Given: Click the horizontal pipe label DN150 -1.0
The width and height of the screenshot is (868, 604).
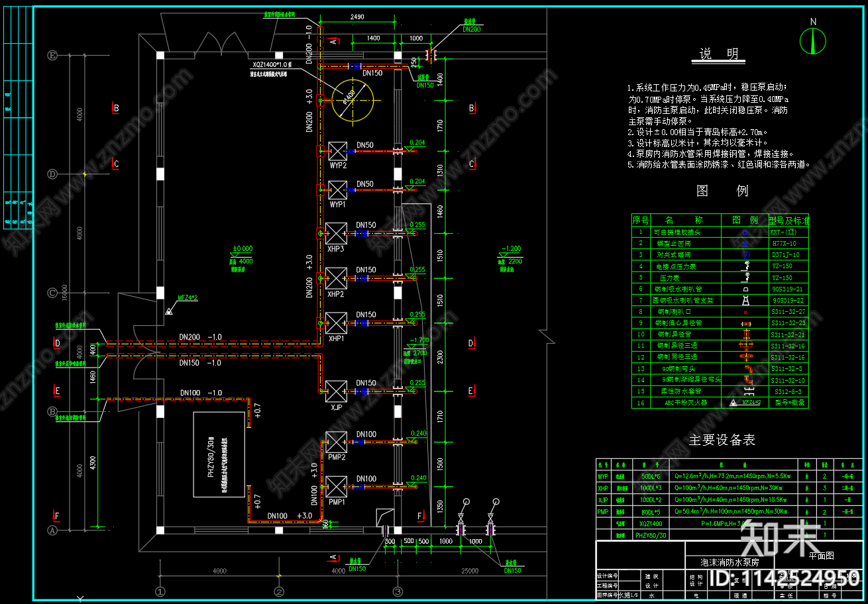Looking at the screenshot, I should click(x=200, y=363).
